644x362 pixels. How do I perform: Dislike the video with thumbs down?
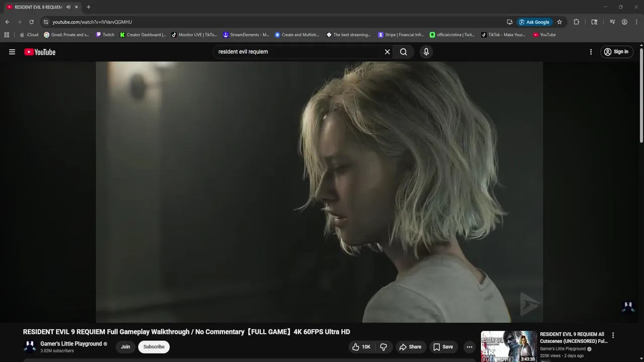tap(383, 347)
